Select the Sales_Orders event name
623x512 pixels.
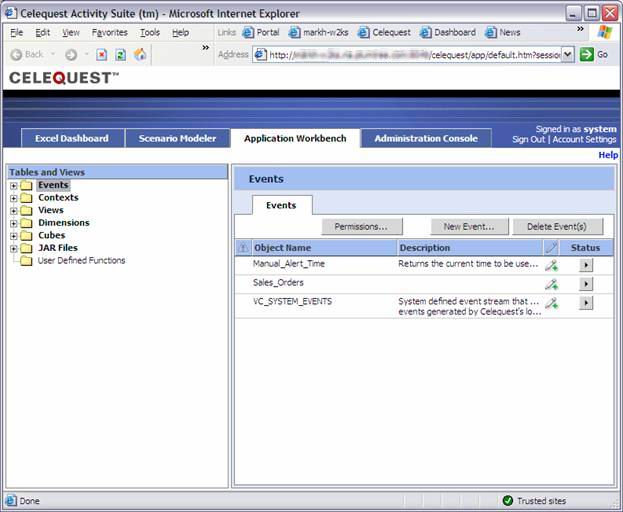[278, 283]
